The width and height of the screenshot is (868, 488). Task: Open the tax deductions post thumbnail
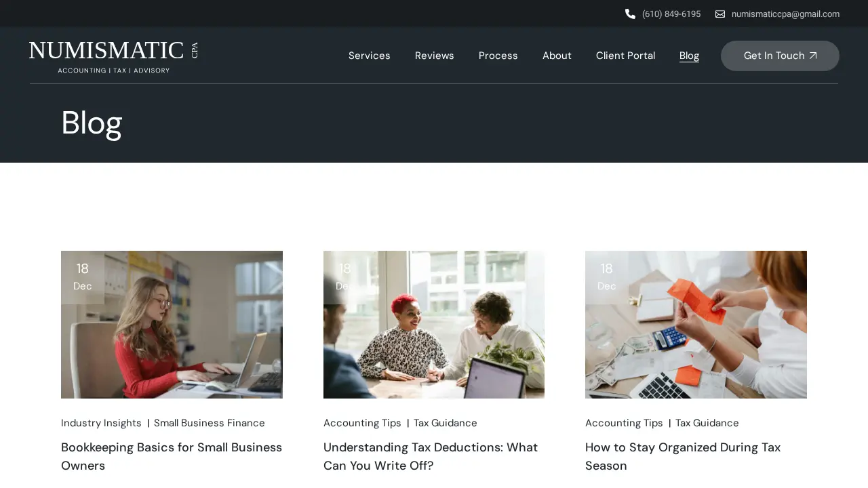click(x=434, y=325)
